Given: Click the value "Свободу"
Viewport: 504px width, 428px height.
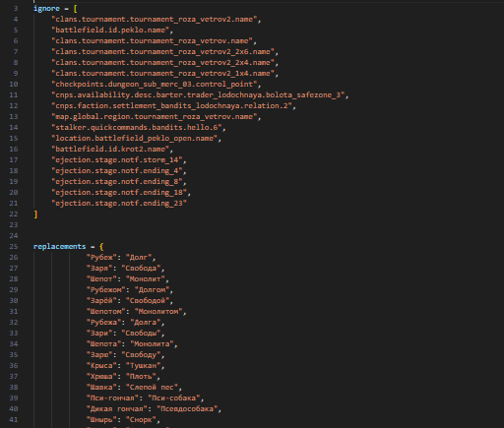Looking at the screenshot, I should (141, 355).
